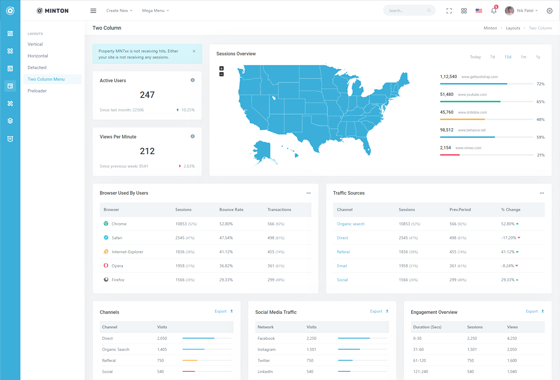Open Browser Used By Users options menu

[309, 193]
